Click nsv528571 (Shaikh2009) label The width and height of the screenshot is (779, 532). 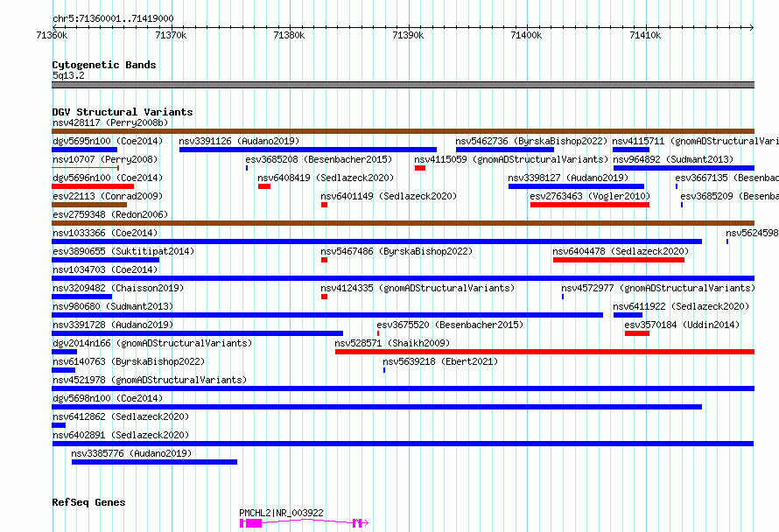392,343
